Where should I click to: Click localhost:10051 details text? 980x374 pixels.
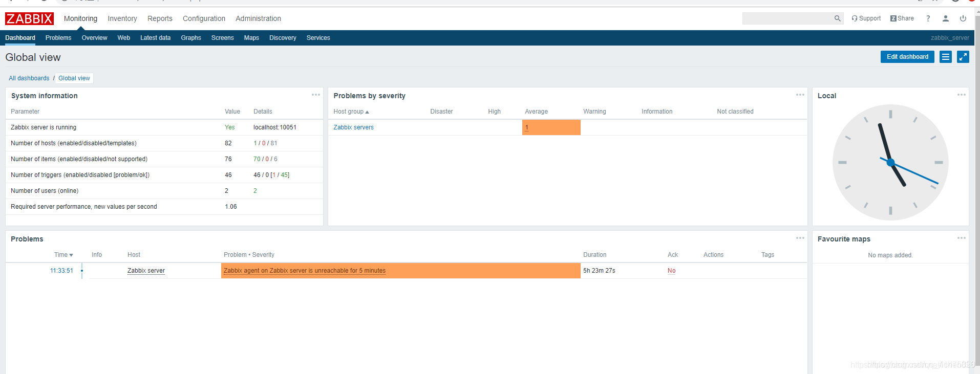point(275,127)
